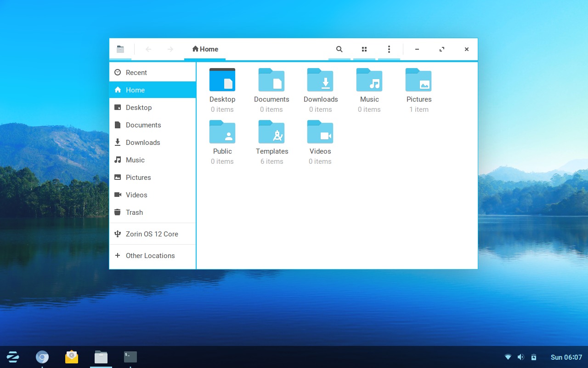Open the Music location from the sidebar
The height and width of the screenshot is (368, 588).
(135, 160)
